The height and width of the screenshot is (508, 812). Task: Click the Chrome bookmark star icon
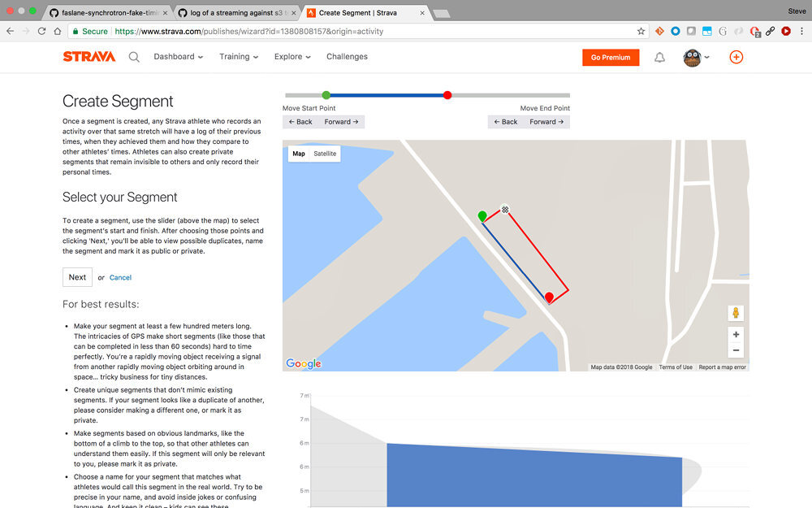[x=641, y=31]
